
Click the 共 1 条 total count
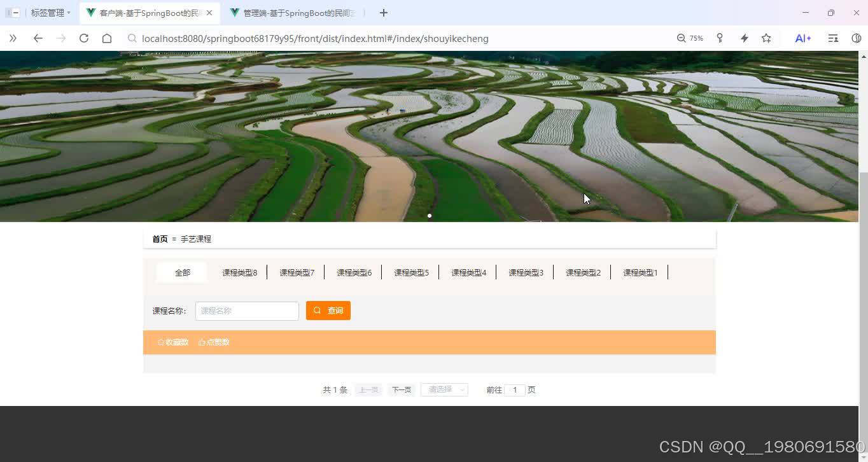pos(335,389)
